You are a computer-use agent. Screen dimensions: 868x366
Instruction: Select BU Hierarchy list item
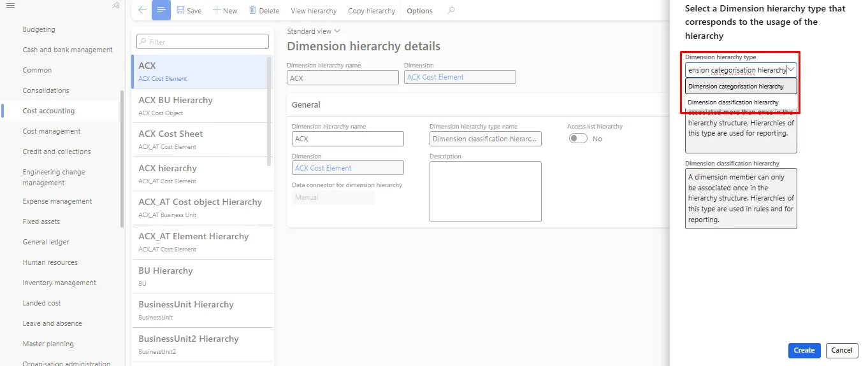tap(201, 276)
